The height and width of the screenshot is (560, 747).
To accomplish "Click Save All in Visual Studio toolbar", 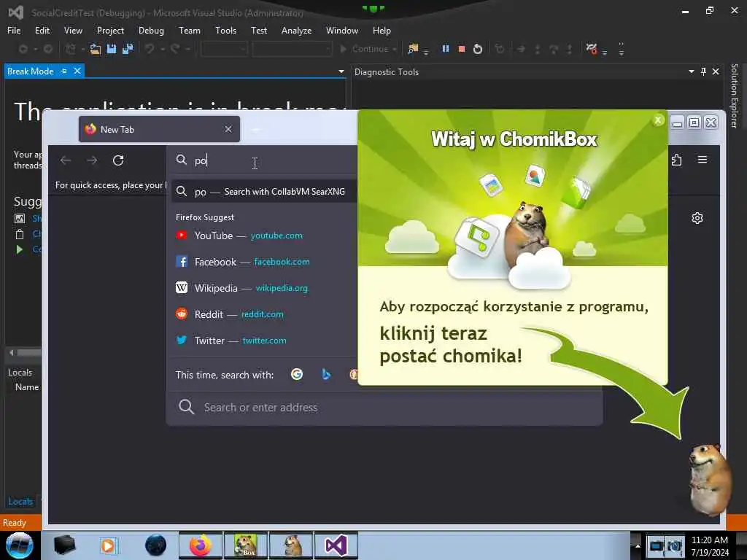I will coord(128,49).
